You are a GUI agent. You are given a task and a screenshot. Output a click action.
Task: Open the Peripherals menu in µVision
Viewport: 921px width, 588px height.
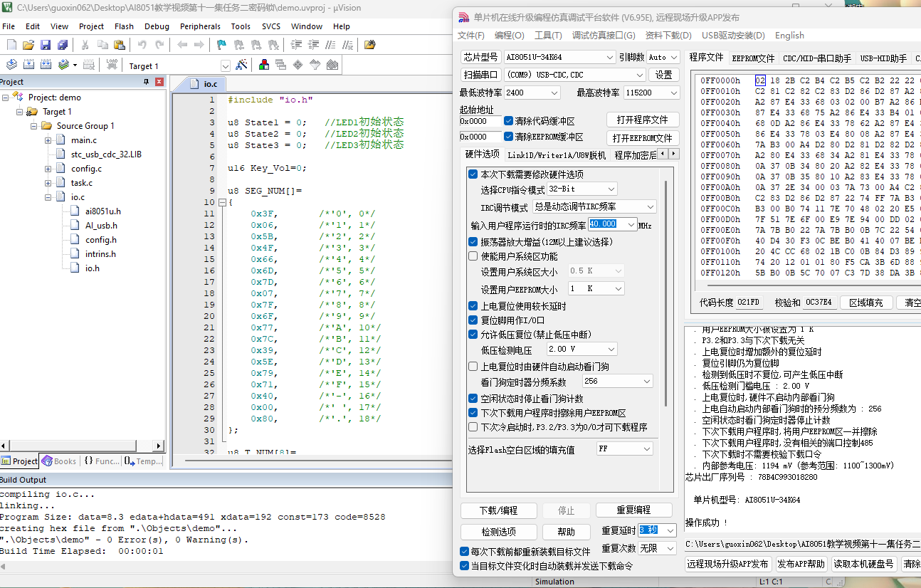click(x=200, y=26)
